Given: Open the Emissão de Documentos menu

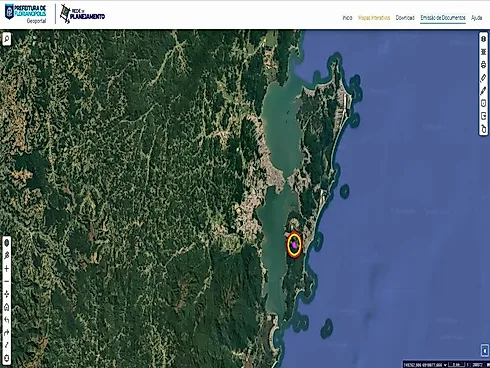Looking at the screenshot, I should tap(443, 18).
